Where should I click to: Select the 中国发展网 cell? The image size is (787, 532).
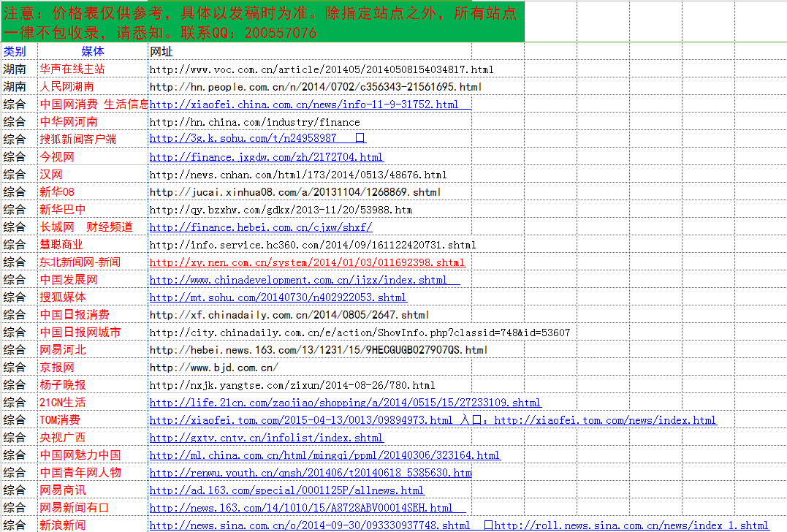pyautogui.click(x=93, y=280)
